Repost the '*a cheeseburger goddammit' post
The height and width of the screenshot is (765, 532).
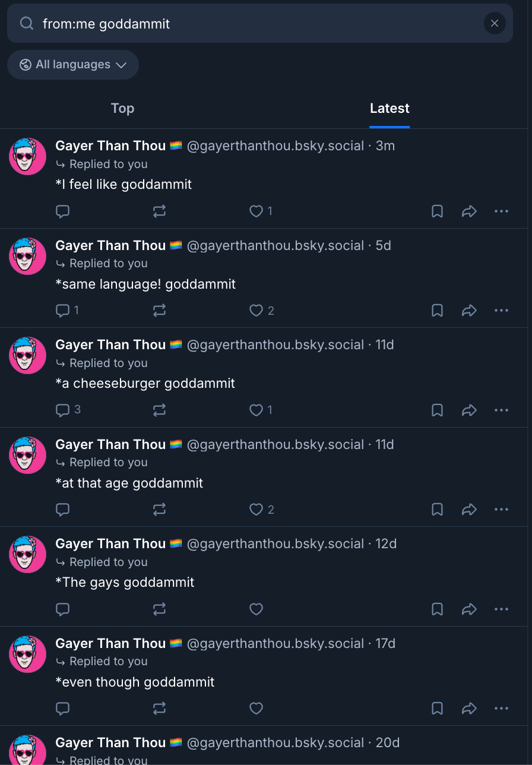tap(159, 410)
